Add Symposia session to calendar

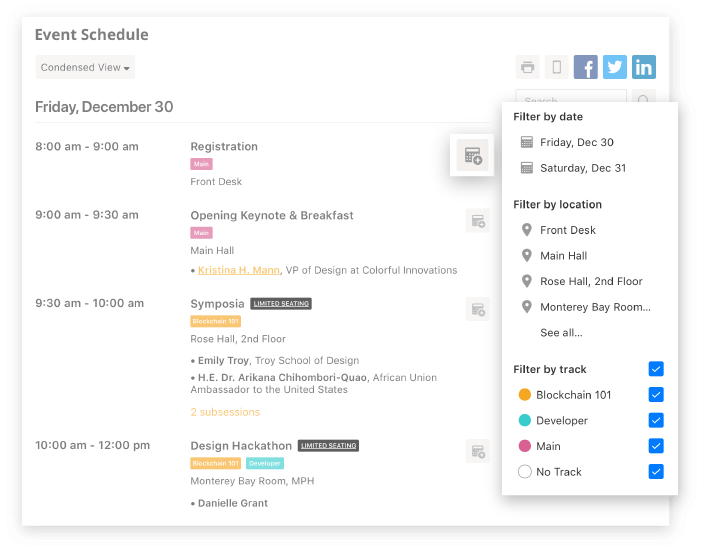[x=478, y=310]
